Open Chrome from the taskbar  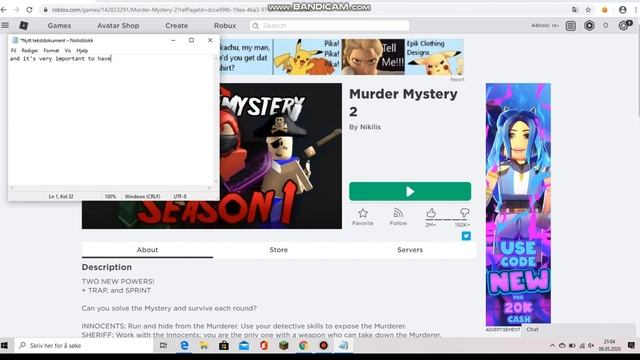pos(304,345)
